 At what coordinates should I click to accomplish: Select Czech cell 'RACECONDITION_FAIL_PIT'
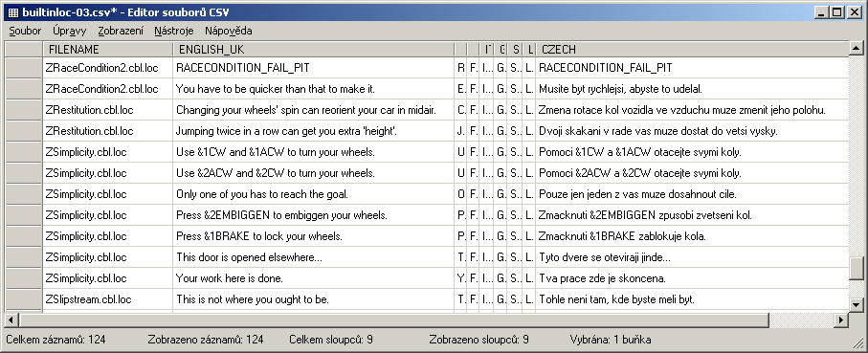692,68
